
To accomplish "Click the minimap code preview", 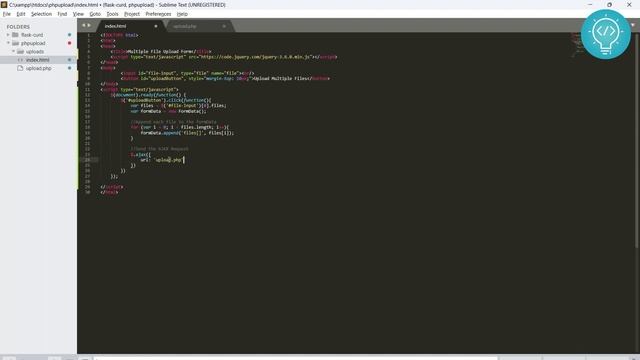I will point(576,45).
